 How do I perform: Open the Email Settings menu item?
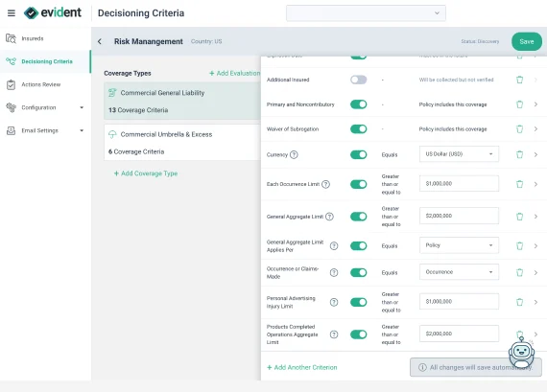(x=45, y=130)
